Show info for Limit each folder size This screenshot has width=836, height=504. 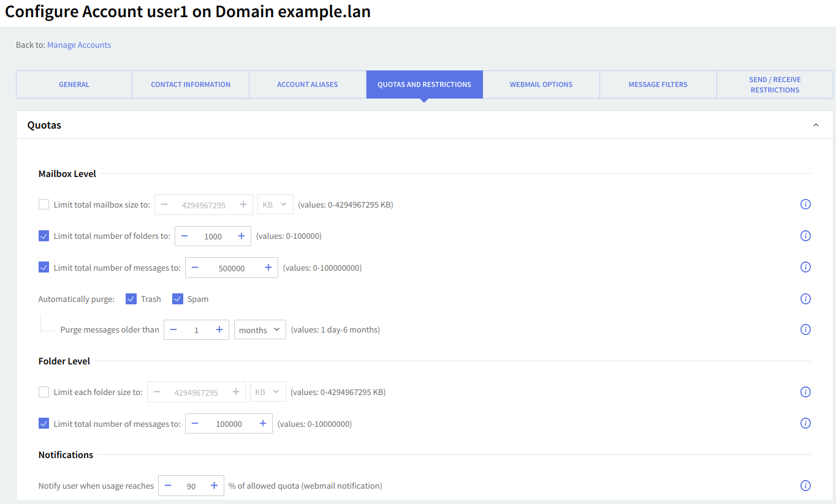click(x=805, y=392)
